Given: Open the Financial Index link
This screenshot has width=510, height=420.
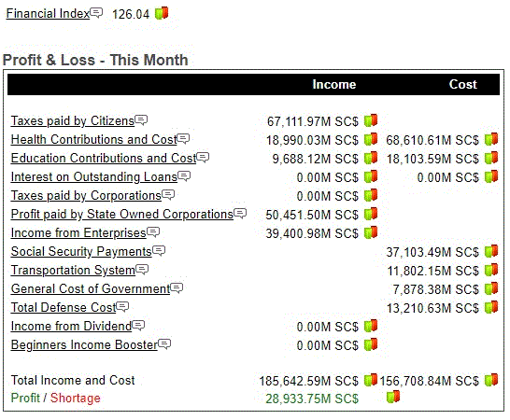Looking at the screenshot, I should click(48, 14).
